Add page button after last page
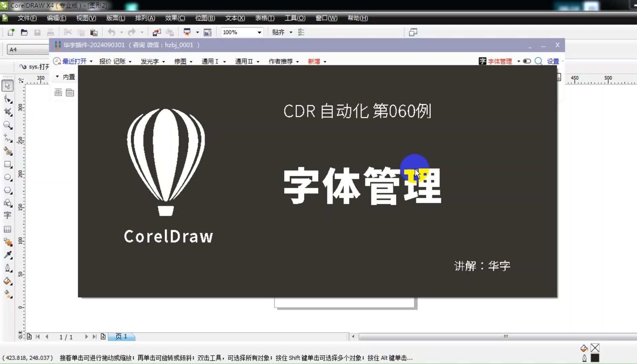Viewport: 637px width, 364px height. (103, 336)
